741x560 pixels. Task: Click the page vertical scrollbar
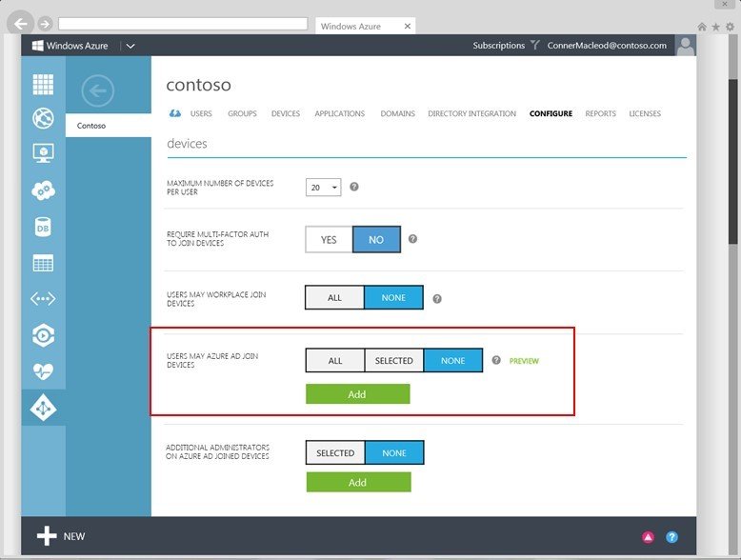pos(732,161)
